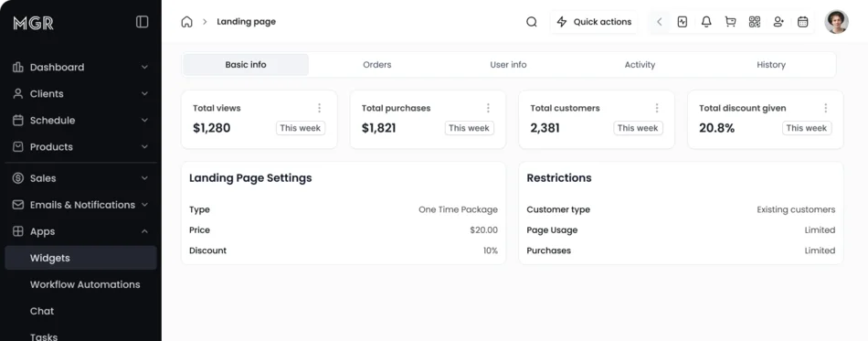Screen dimensions: 868x341
Task: Open Total views card options menu
Action: point(320,108)
